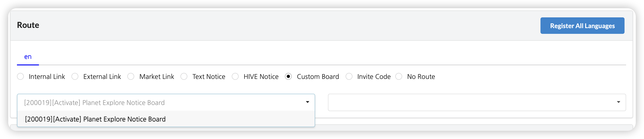Click the Register All Languages button
The image size is (644, 139).
pyautogui.click(x=582, y=26)
